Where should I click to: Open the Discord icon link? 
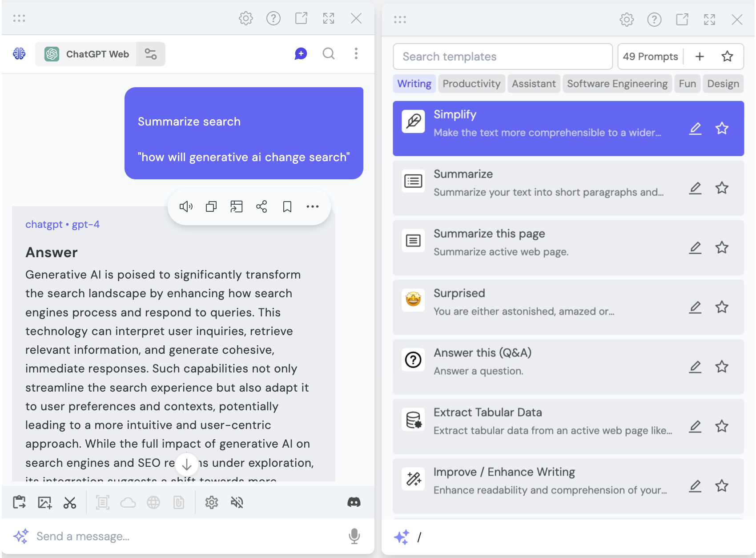click(x=354, y=502)
